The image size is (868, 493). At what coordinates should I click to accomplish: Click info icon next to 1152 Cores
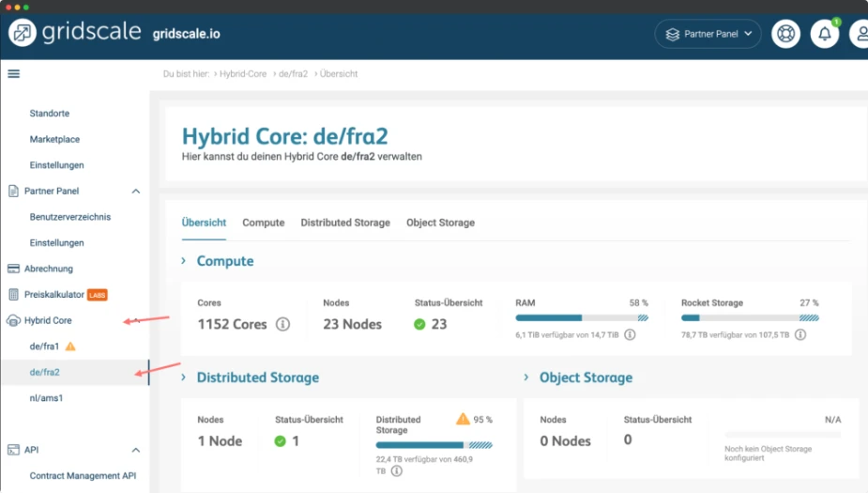[282, 324]
